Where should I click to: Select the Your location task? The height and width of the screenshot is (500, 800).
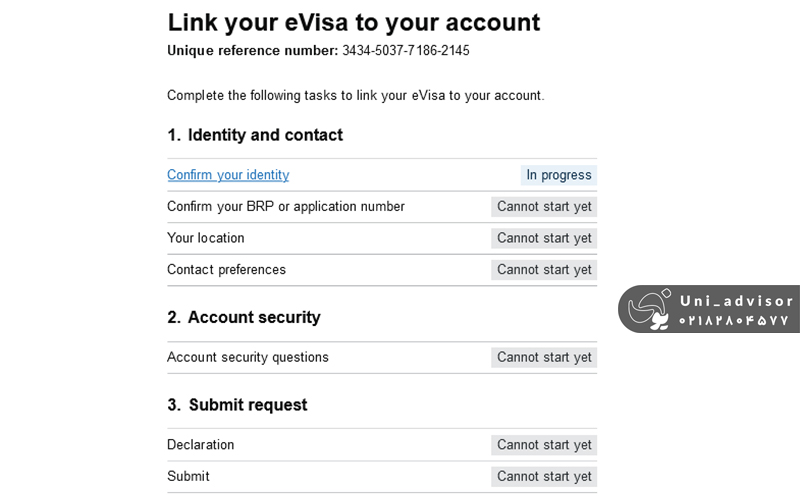tap(206, 238)
